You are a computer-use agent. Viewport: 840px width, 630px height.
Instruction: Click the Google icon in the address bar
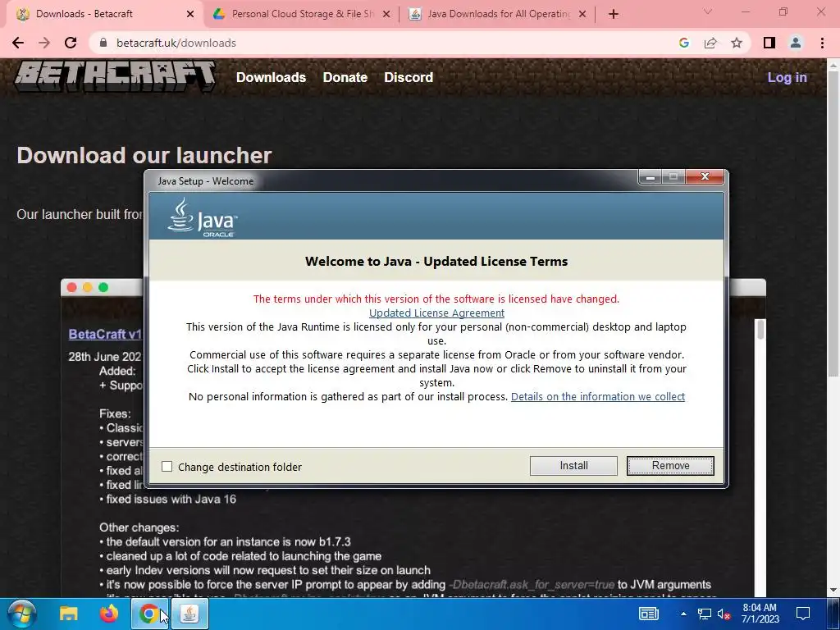(683, 43)
